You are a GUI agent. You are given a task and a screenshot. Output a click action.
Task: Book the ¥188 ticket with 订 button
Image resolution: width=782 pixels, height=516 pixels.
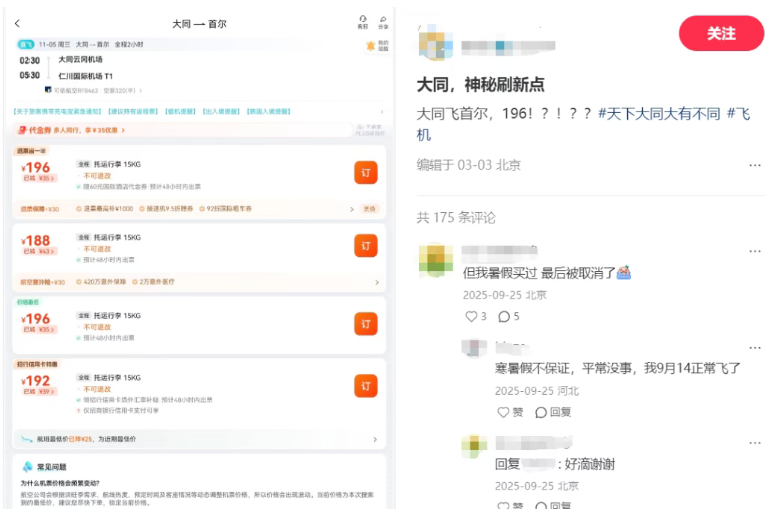366,246
